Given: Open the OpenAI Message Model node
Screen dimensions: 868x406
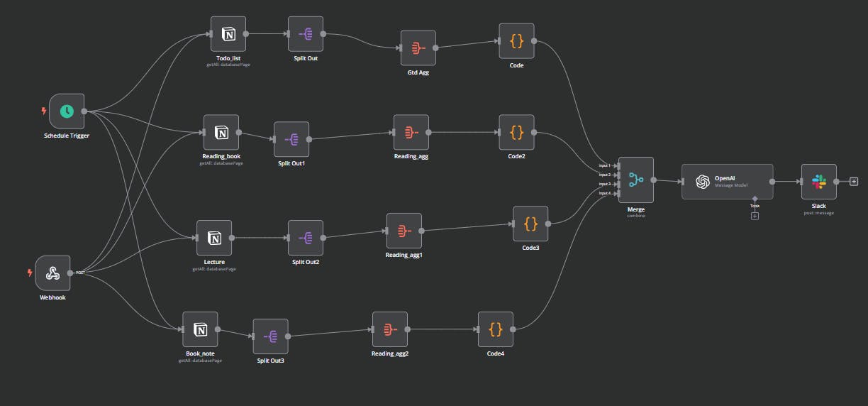Looking at the screenshot, I should [x=728, y=182].
